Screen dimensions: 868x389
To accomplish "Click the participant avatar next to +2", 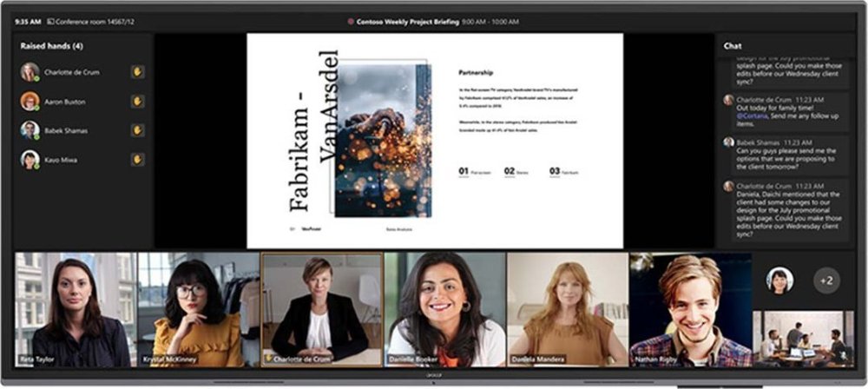I will (779, 280).
